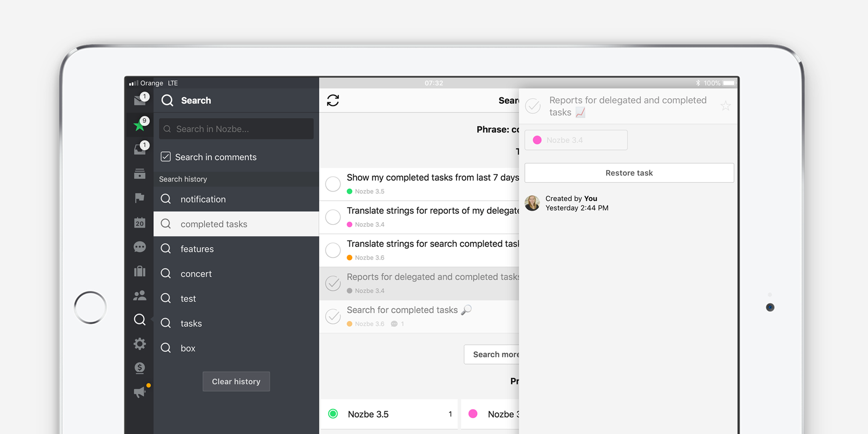Click the creator avatar photo
This screenshot has height=434, width=868.
point(532,203)
